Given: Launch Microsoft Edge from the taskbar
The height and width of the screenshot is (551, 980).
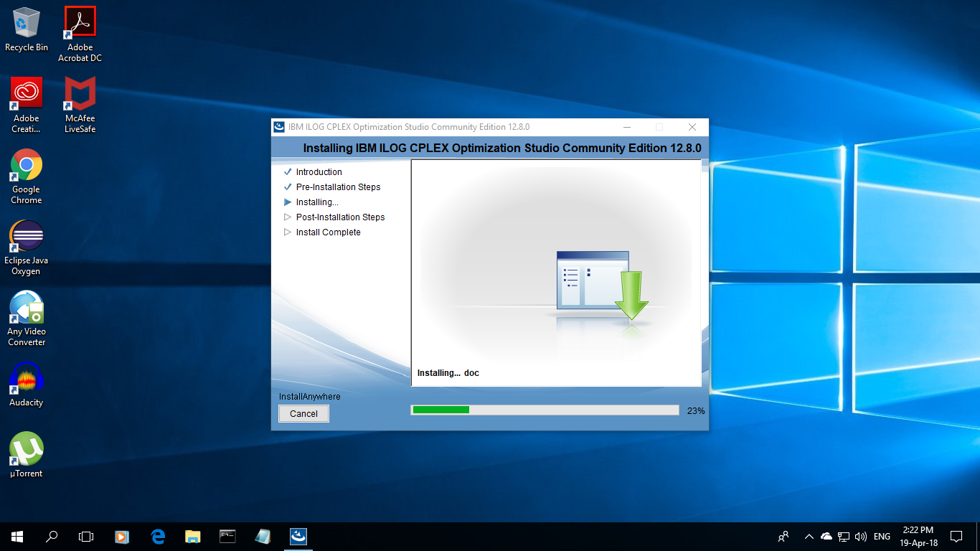Looking at the screenshot, I should [x=158, y=536].
